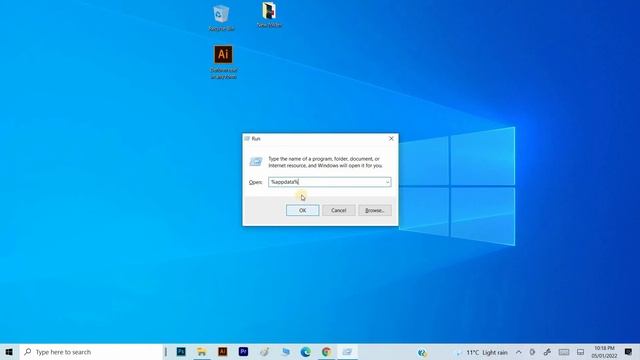The width and height of the screenshot is (640, 360).
Task: Launch Google Chrome from the taskbar
Action: 327,352
